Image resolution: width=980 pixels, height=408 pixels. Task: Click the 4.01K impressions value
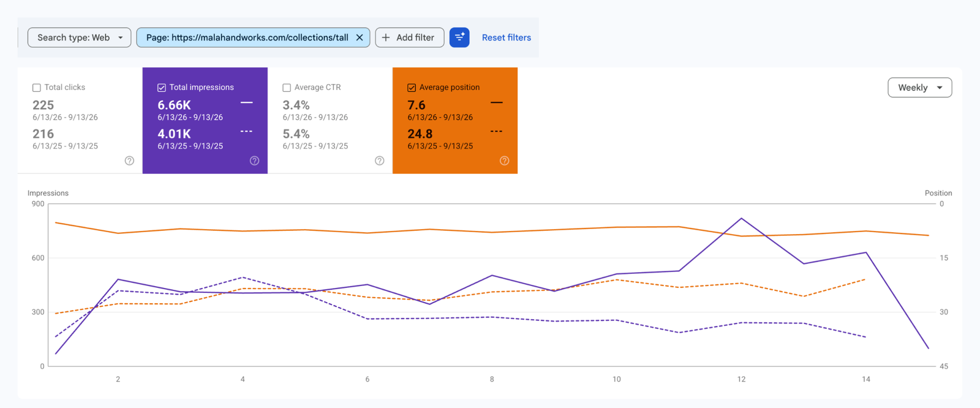[175, 134]
